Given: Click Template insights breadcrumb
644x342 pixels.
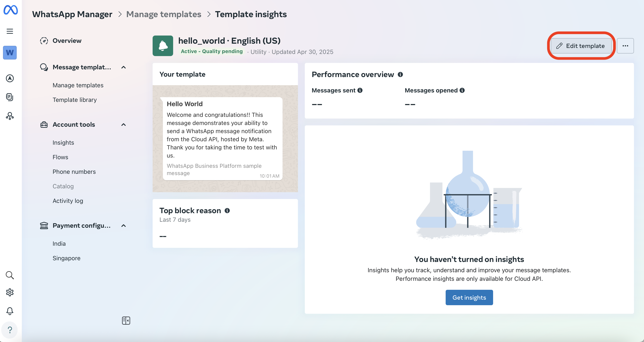Looking at the screenshot, I should tap(251, 14).
